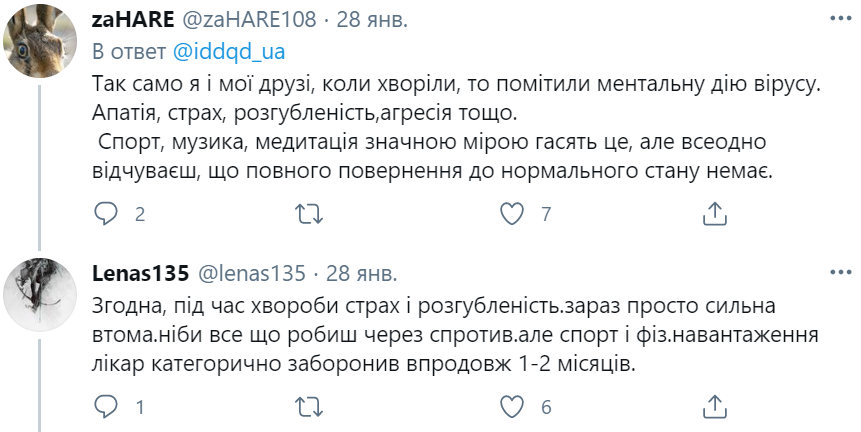Click the zaHARE display name
Viewport: 861px width, 432px height.
tap(135, 19)
